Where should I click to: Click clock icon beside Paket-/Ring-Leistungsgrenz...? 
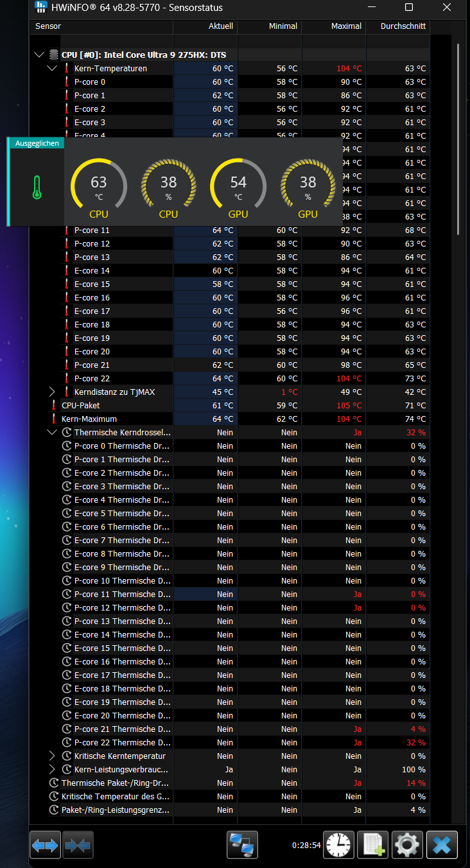tap(54, 810)
